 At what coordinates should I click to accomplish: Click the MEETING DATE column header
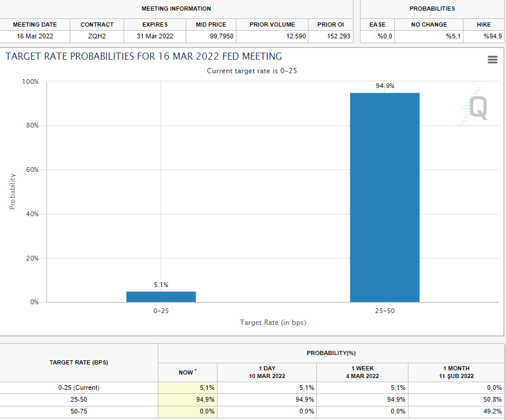(35, 25)
